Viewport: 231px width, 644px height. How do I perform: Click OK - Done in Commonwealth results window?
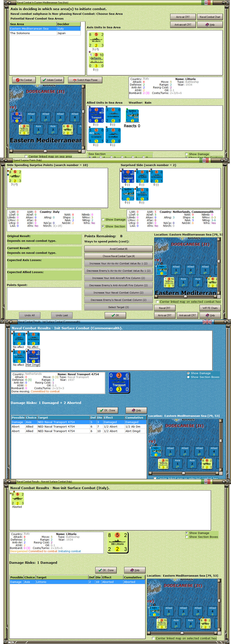coord(107,410)
